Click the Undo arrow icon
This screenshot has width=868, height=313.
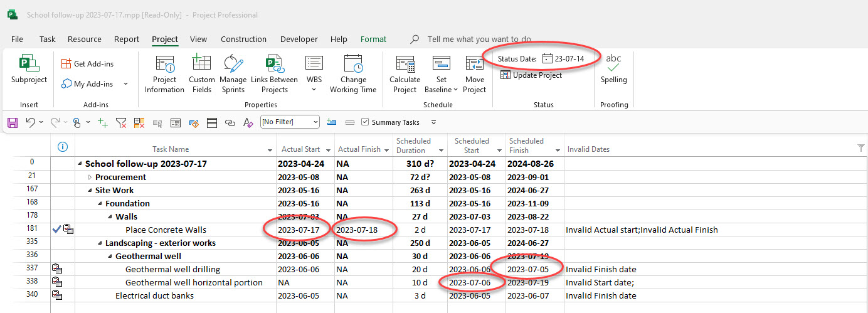(30, 123)
